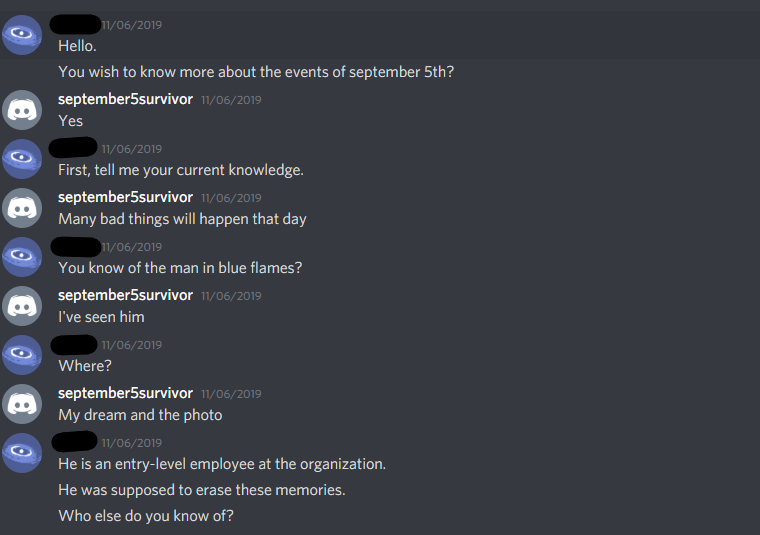Click the galaxy avatar next to the blue flames question

[22, 256]
